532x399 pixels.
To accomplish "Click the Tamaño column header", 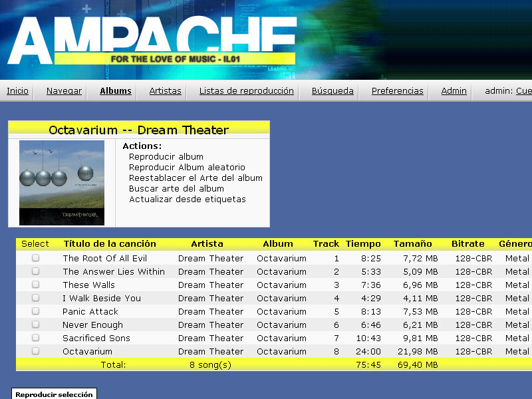I will [x=412, y=243].
